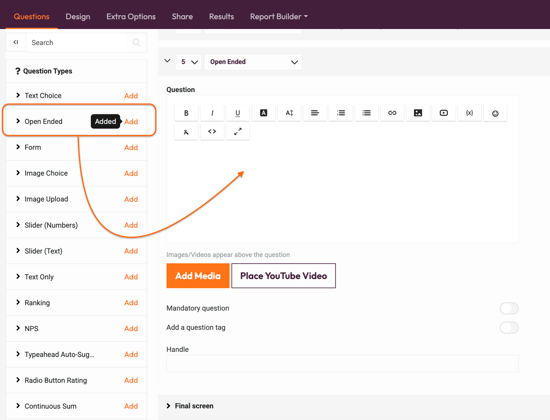550x420 pixels.
Task: Open text alignment options
Action: pyautogui.click(x=315, y=113)
